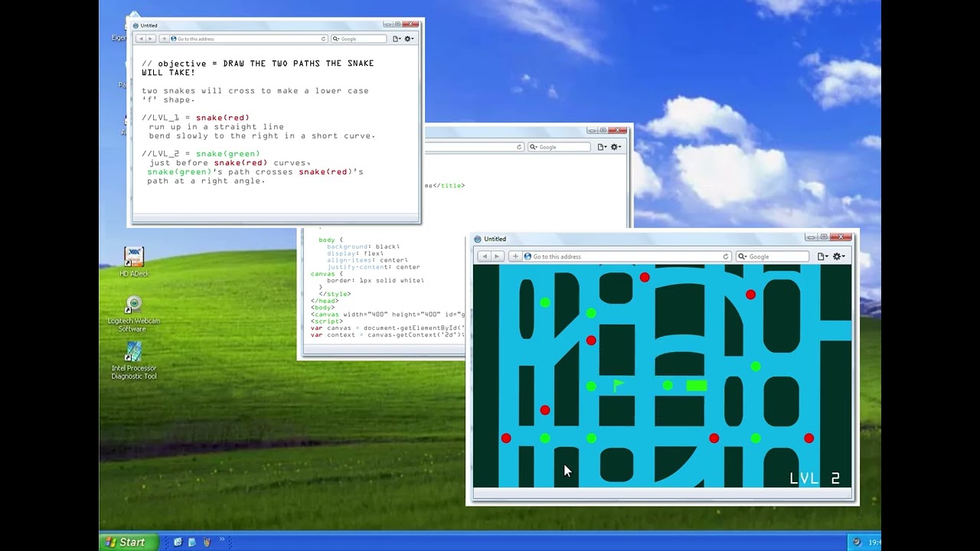
Task: Click the '//LVL_1 = snake(red)' line
Action: coord(195,118)
